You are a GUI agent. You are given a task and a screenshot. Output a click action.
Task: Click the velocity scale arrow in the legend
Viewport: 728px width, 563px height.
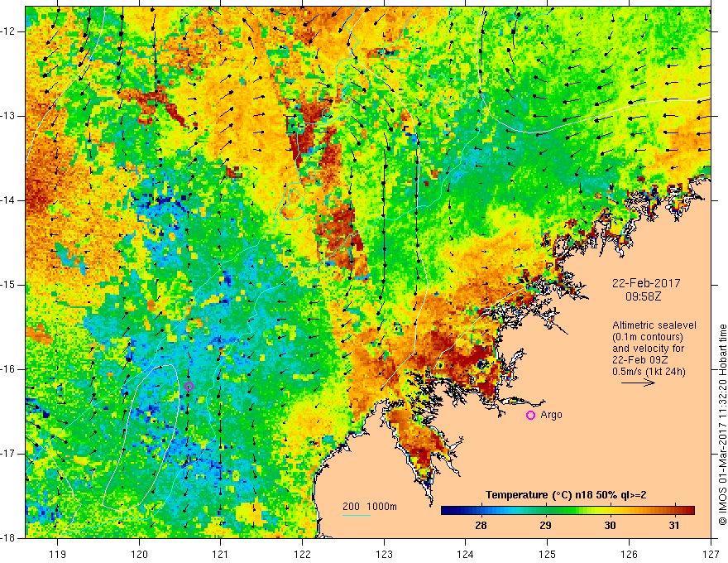coord(638,383)
